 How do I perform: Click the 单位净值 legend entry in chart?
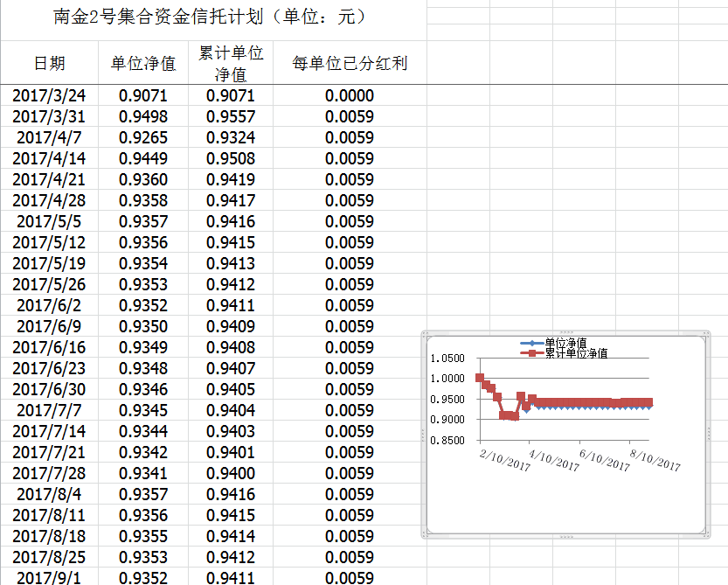pyautogui.click(x=565, y=343)
